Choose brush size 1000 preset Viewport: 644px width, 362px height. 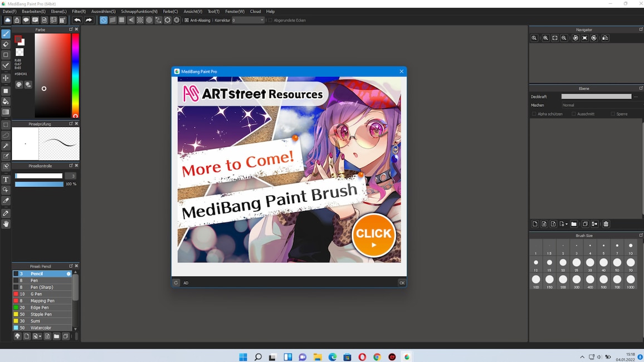[x=631, y=280]
